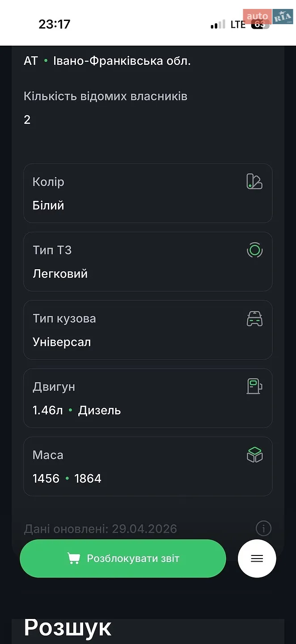The width and height of the screenshot is (296, 644).
Task: Tap the LTE signal indicator in status bar
Action: click(238, 25)
